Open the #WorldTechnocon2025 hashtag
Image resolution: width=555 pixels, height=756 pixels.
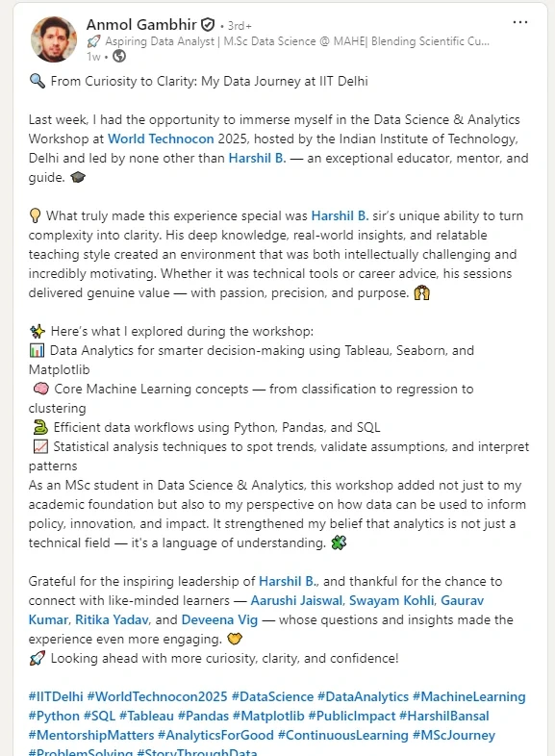click(157, 696)
